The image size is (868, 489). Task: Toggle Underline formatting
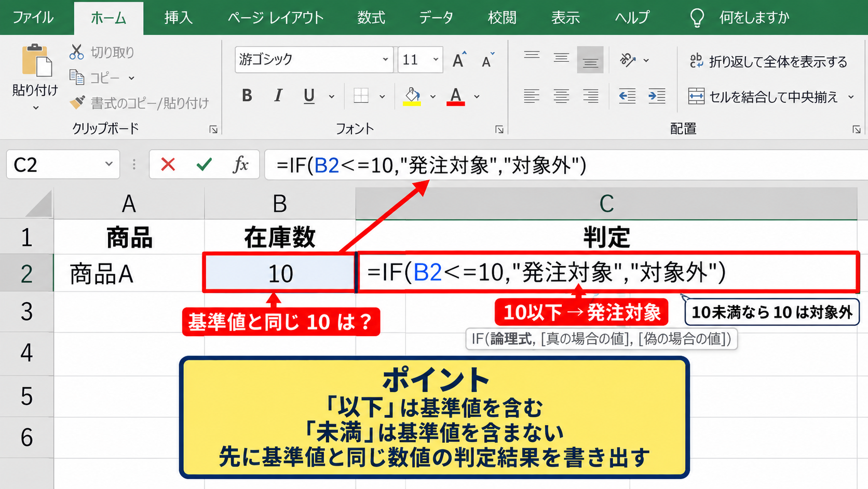tap(309, 96)
